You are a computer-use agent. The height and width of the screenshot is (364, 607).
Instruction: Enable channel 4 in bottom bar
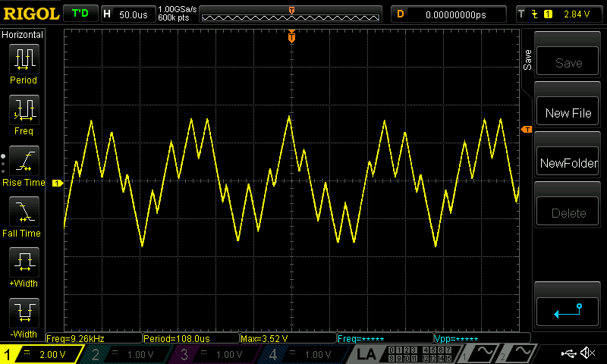pyautogui.click(x=305, y=354)
